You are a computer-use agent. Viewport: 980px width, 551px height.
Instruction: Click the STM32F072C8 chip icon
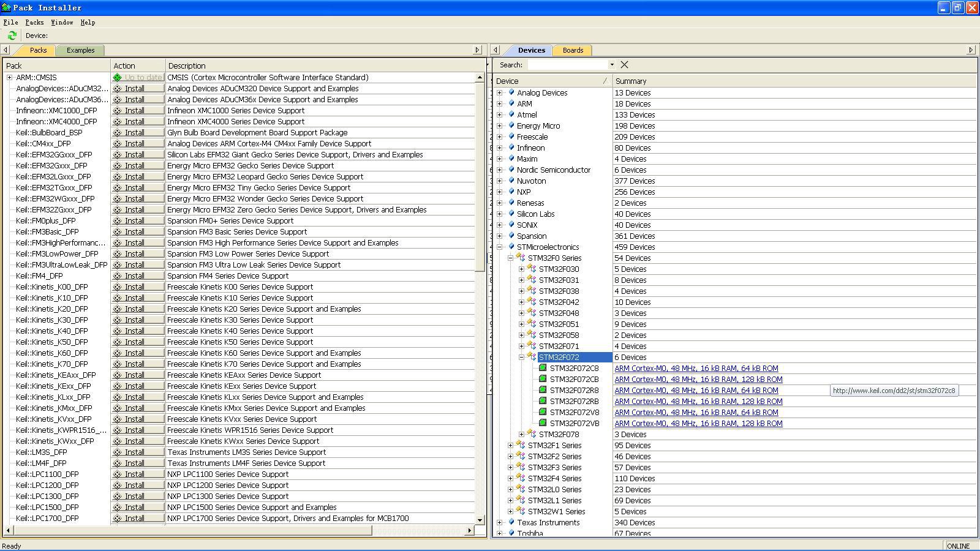click(543, 368)
